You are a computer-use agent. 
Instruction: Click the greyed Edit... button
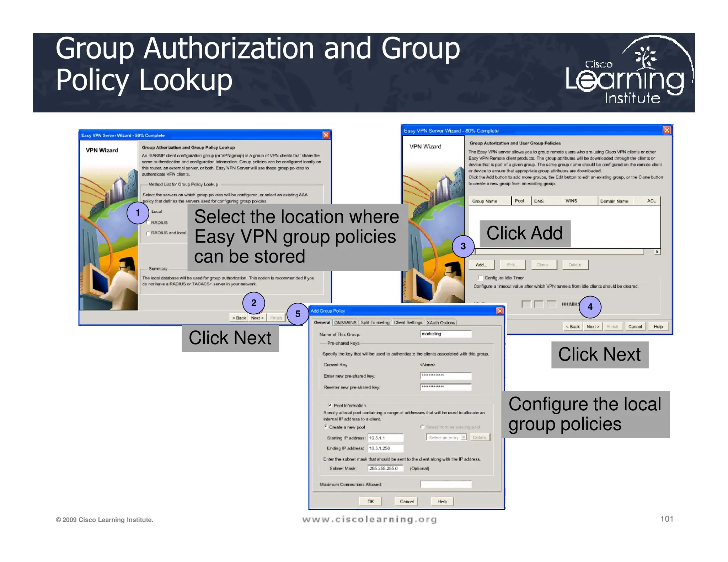click(x=512, y=265)
